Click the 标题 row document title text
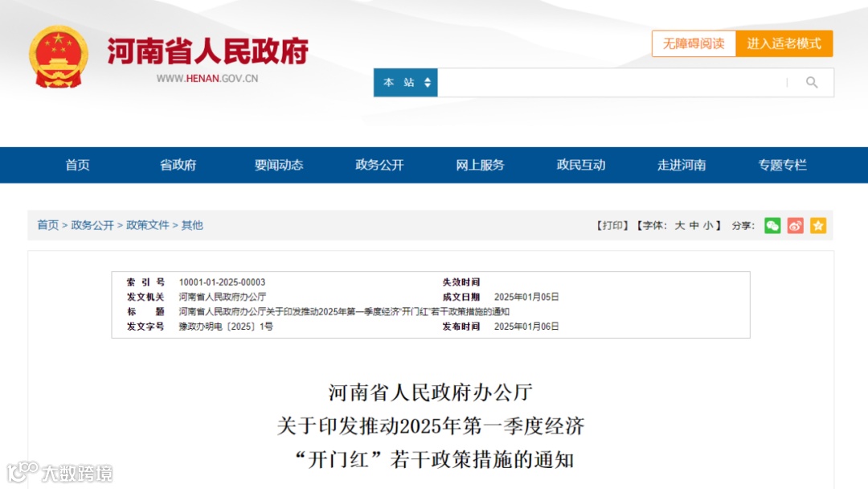The height and width of the screenshot is (489, 868). click(x=344, y=312)
